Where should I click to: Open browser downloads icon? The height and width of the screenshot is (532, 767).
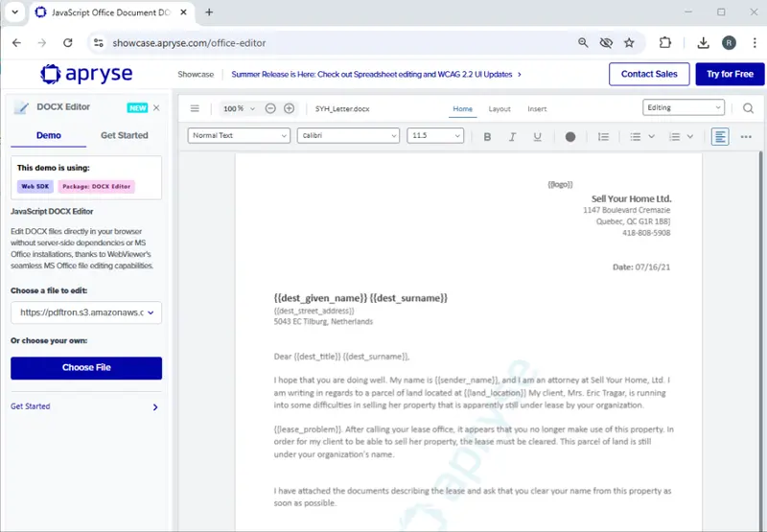coord(703,42)
